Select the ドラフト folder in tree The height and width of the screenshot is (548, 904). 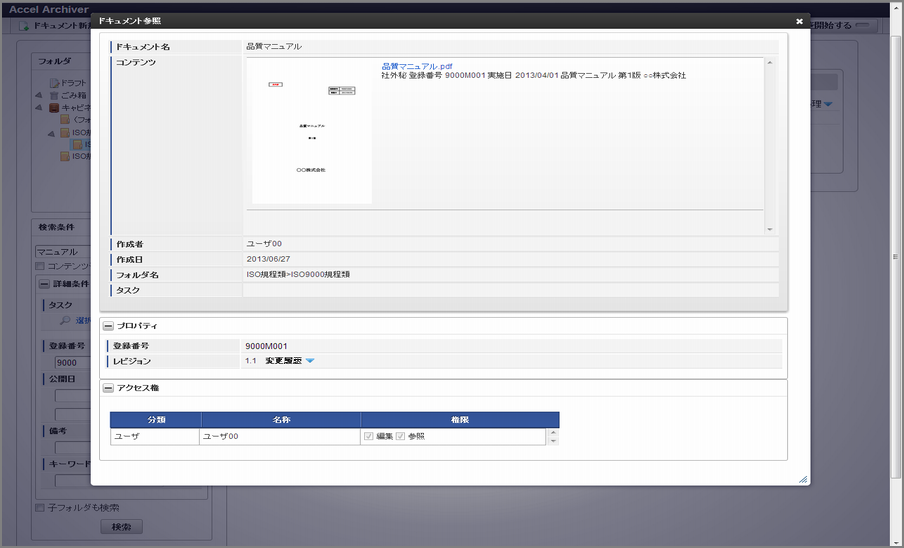point(73,83)
